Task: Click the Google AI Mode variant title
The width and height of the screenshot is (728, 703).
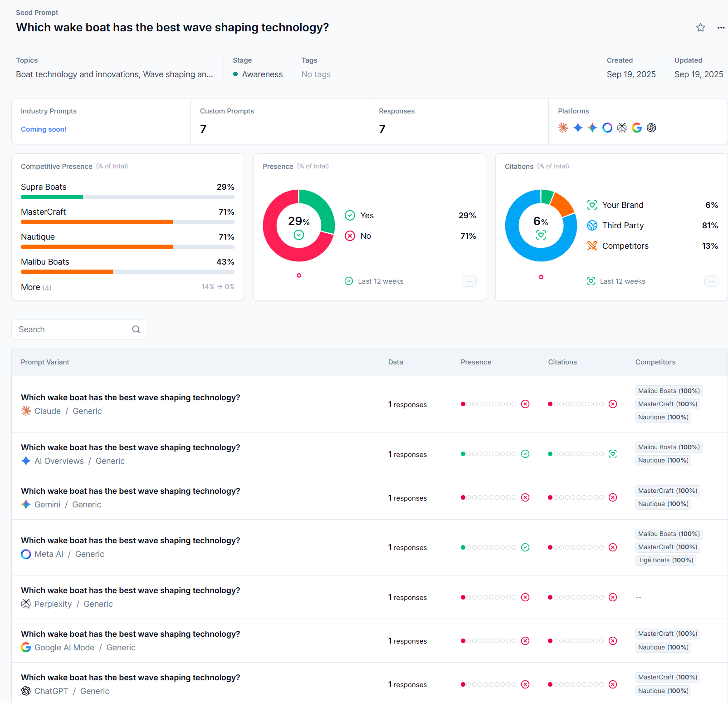Action: (x=130, y=634)
